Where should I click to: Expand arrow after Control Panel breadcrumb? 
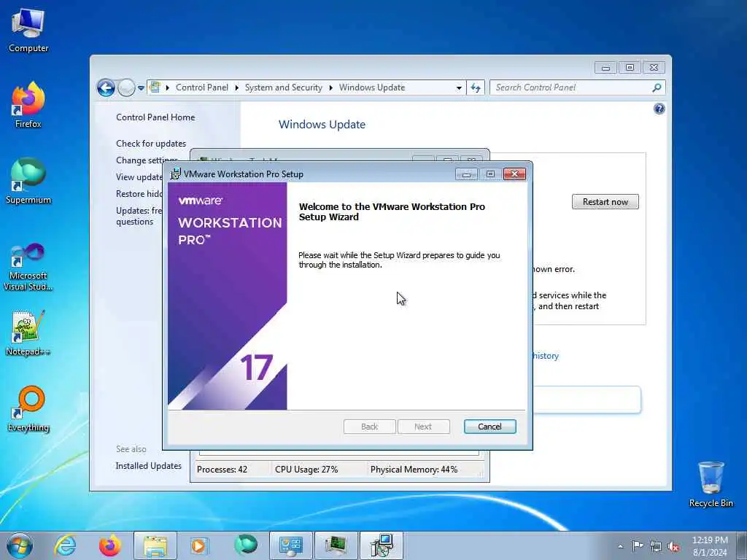[237, 87]
